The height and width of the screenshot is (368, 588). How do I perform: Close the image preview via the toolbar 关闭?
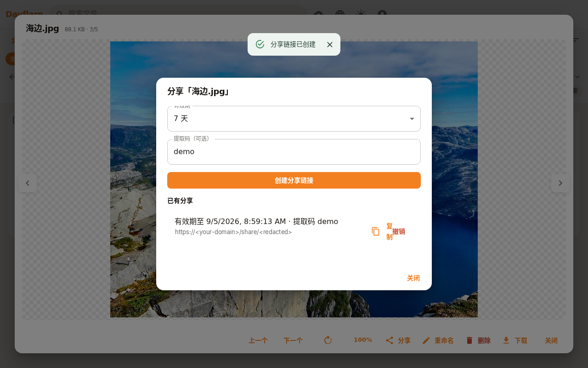point(551,340)
